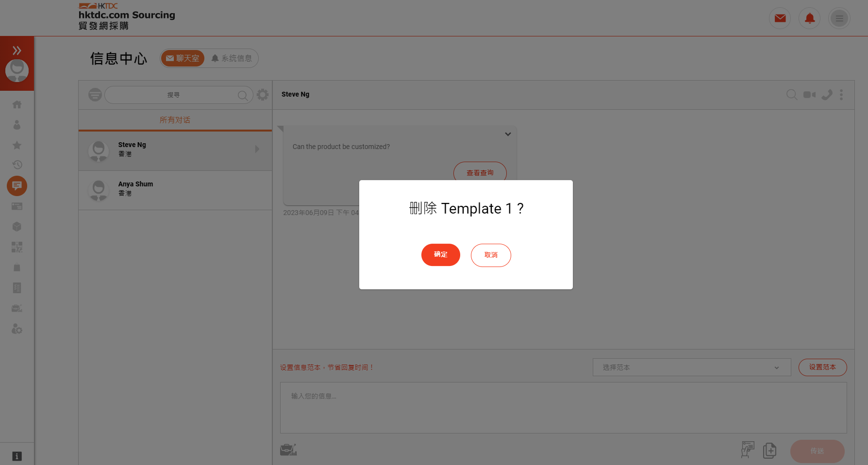Open the briefcase chart sidebar icon

(17, 308)
